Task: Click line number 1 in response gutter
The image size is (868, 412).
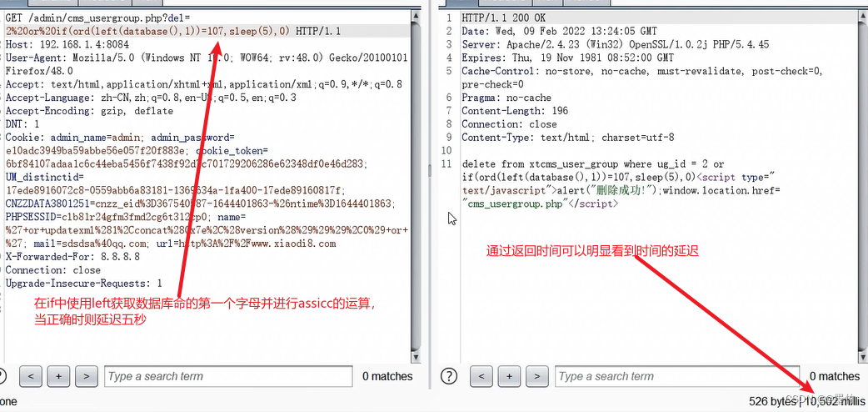Action: [x=450, y=18]
